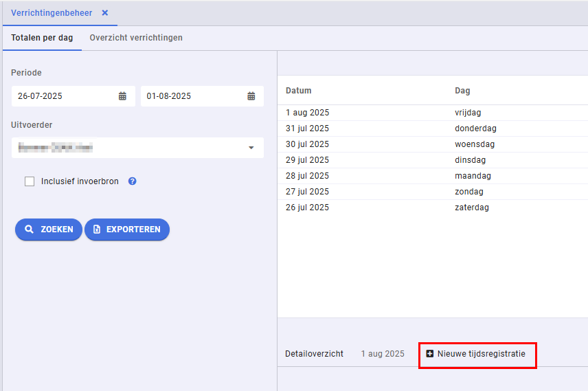This screenshot has height=391, width=588.
Task: Click the Uitvoerder selection field
Action: click(137, 148)
